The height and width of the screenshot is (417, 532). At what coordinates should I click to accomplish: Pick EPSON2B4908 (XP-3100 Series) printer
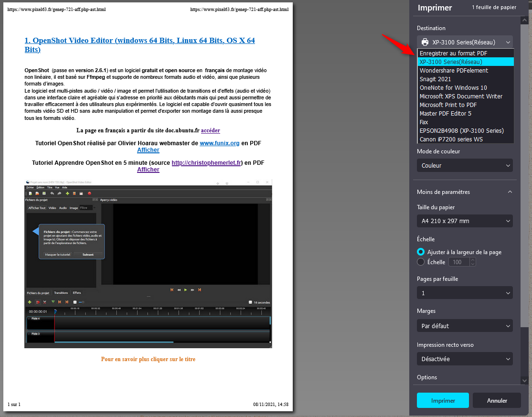(x=466, y=130)
